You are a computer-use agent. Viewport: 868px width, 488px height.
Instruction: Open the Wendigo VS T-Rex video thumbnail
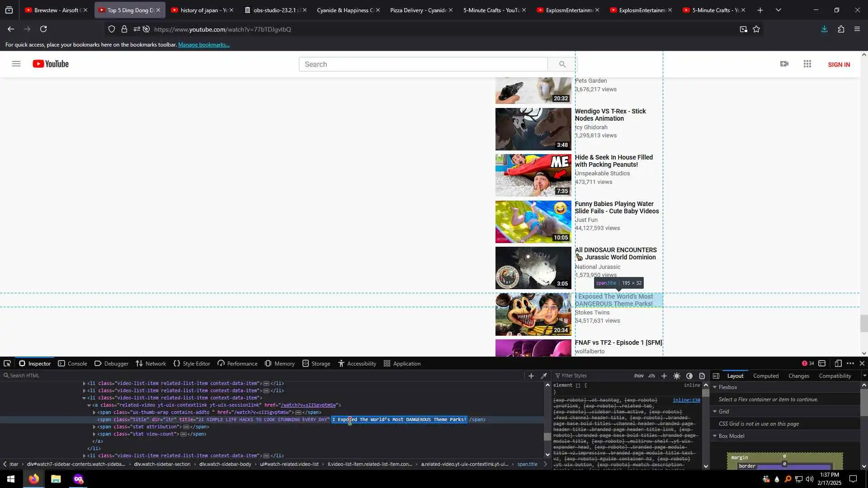pos(533,129)
